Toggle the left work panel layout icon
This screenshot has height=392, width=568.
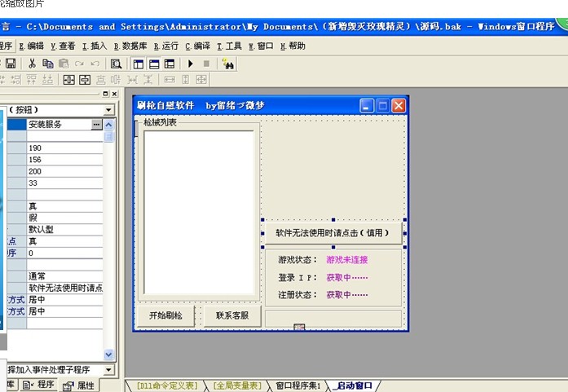(x=139, y=64)
